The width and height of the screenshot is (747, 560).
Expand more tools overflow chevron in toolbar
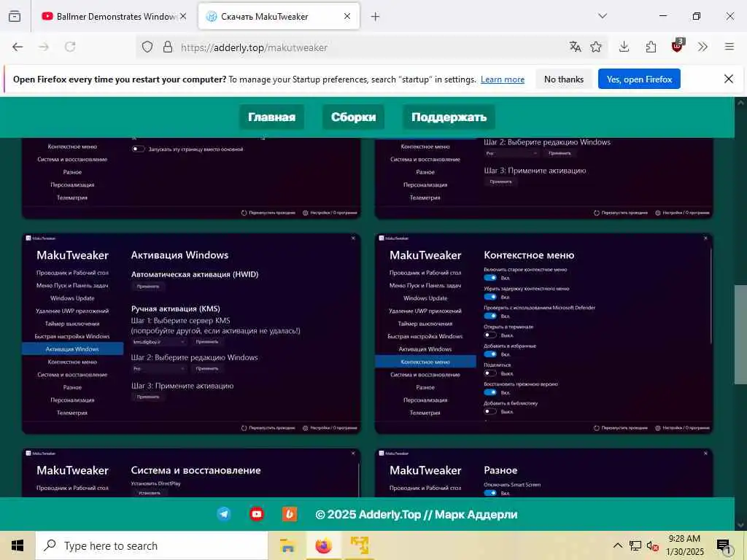click(x=703, y=47)
